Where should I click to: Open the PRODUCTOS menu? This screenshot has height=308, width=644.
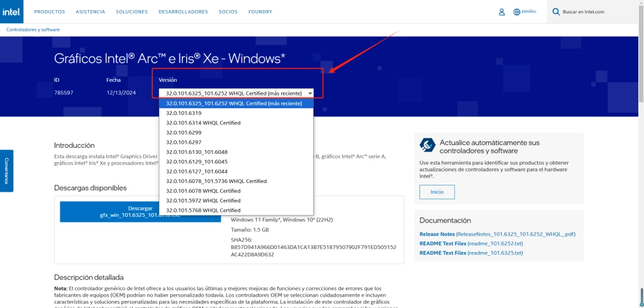click(49, 12)
